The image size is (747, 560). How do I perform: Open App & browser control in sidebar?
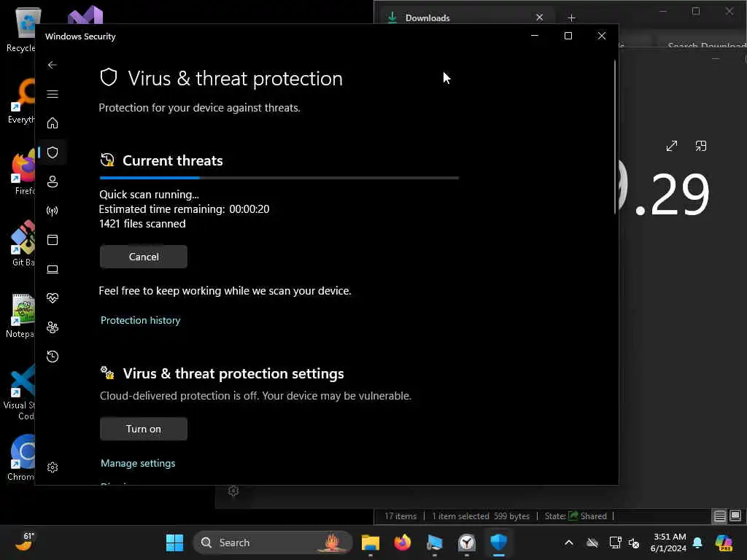(53, 239)
